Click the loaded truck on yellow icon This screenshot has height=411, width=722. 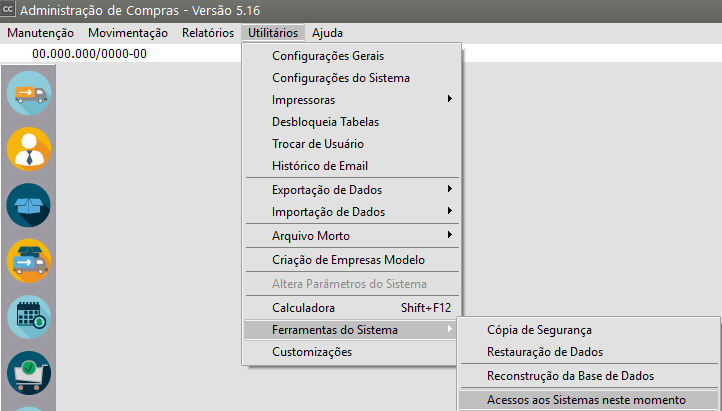pyautogui.click(x=29, y=261)
